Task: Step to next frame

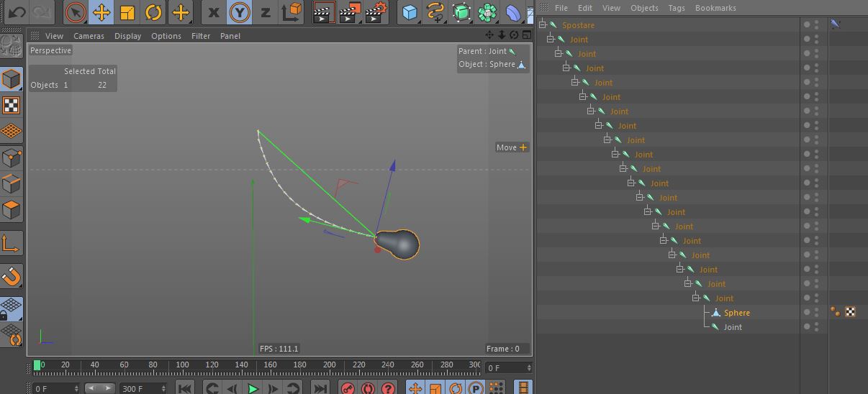Action: pos(273,388)
